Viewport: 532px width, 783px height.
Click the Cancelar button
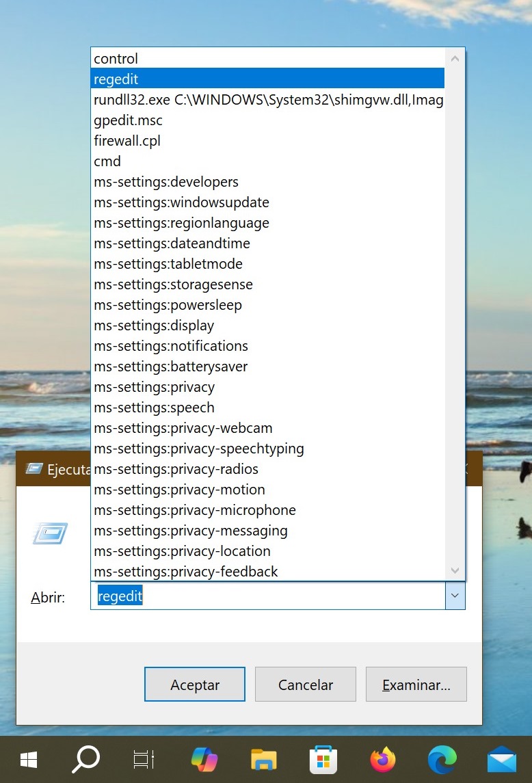click(305, 684)
